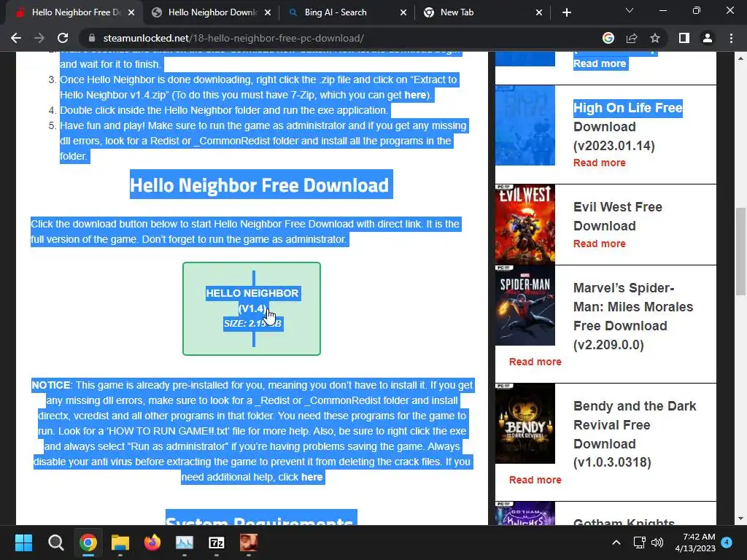Viewport: 747px width, 560px height.
Task: Open the Windows Start menu
Action: point(23,542)
